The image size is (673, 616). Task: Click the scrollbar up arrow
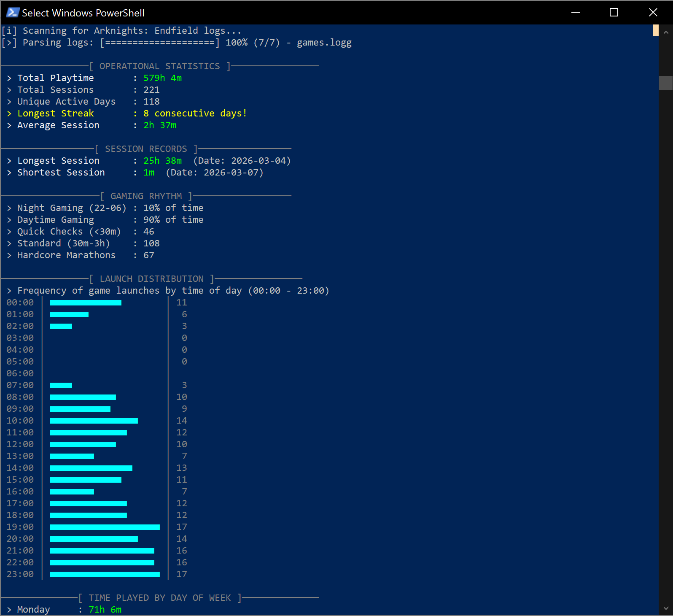click(666, 32)
